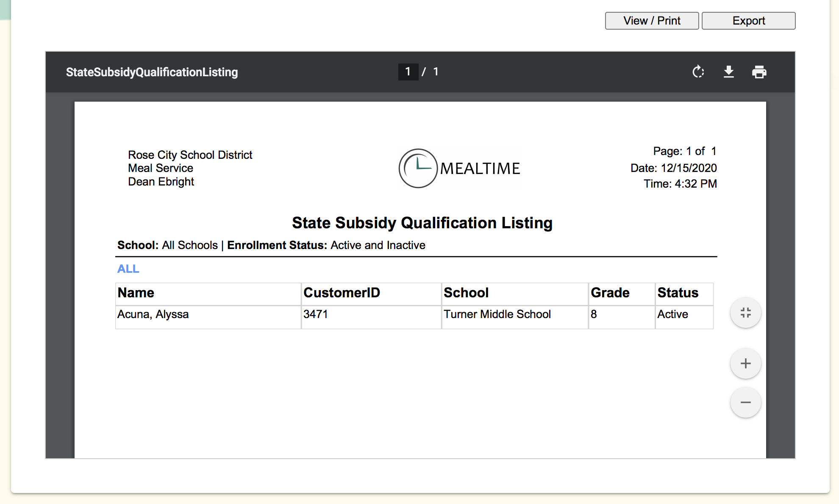Click the StateSubsidyQualificationListing document title

point(152,72)
